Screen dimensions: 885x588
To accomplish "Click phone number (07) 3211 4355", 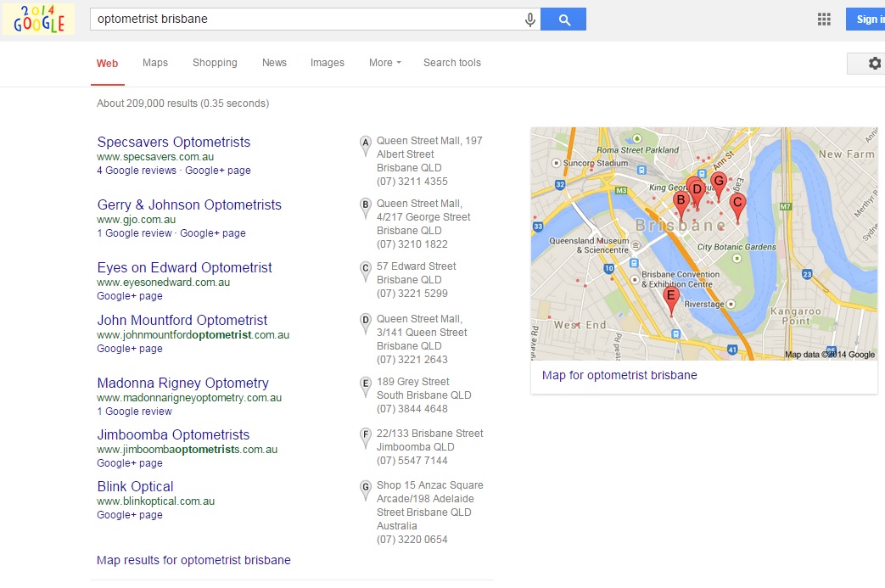I will click(412, 182).
